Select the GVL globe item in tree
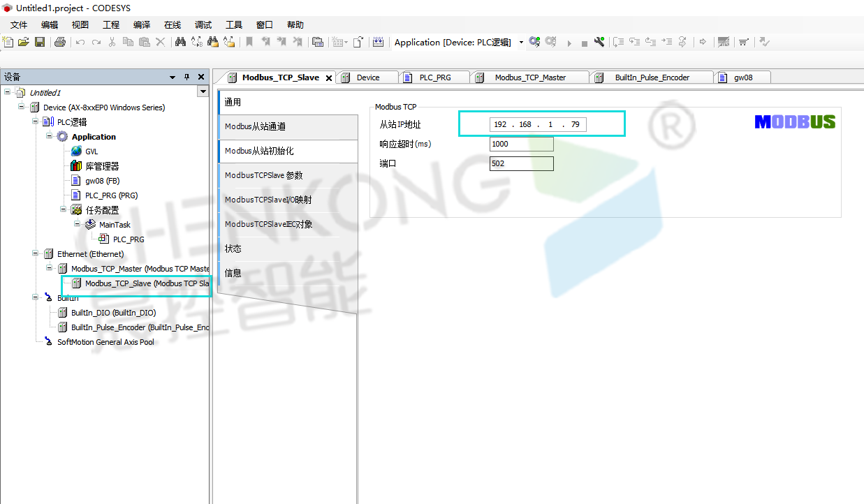Image resolution: width=864 pixels, height=504 pixels. (x=91, y=151)
